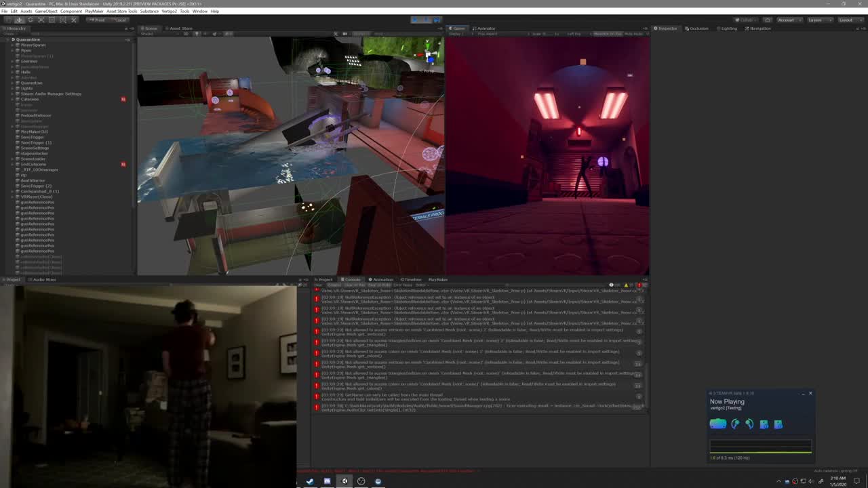Expand the Quarantine scene root
Screen dimensions: 868x488
coord(7,39)
